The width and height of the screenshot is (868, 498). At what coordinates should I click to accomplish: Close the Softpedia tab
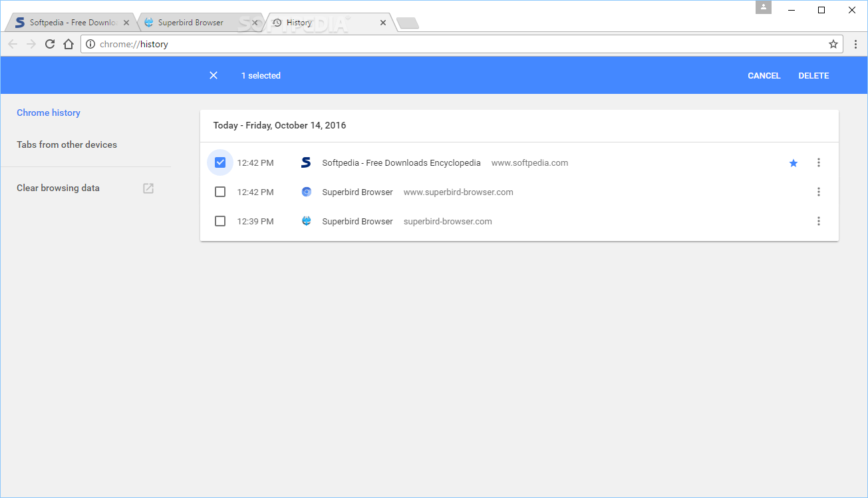[x=126, y=23]
